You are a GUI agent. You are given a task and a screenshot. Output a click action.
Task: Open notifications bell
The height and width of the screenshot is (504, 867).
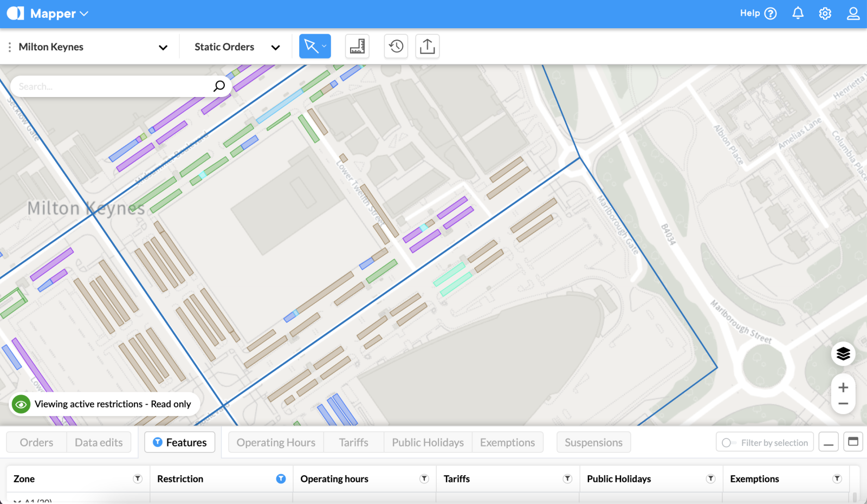click(798, 14)
